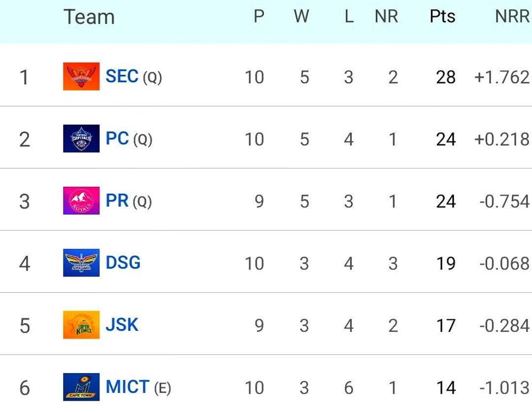Open the PC team link
The height and width of the screenshot is (412, 532).
click(x=117, y=138)
